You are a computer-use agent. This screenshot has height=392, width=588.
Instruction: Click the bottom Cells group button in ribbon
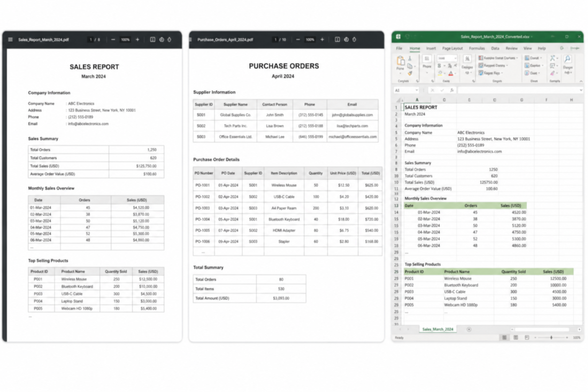pyautogui.click(x=532, y=73)
